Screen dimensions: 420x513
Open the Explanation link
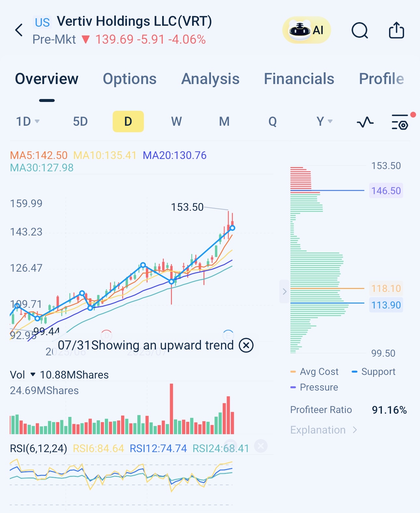pyautogui.click(x=323, y=430)
